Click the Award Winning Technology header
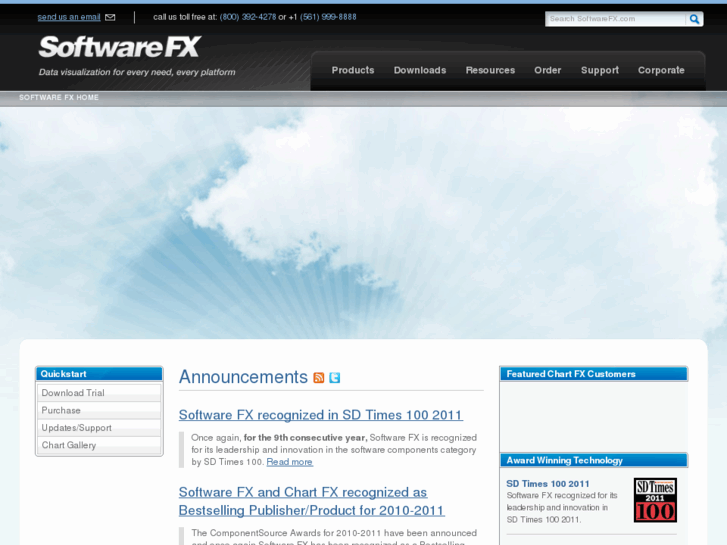Image resolution: width=727 pixels, height=545 pixels. [x=594, y=460]
